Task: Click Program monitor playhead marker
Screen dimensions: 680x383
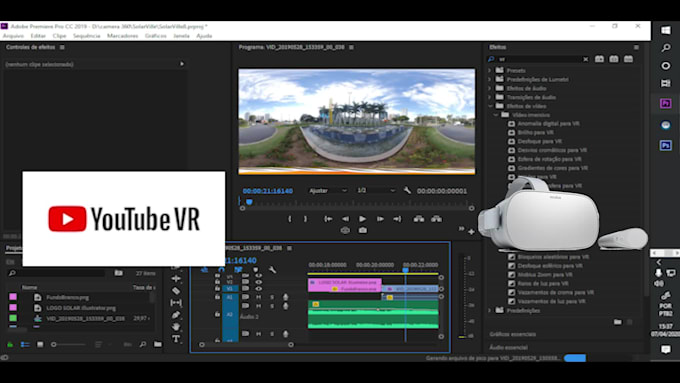Action: [249, 202]
